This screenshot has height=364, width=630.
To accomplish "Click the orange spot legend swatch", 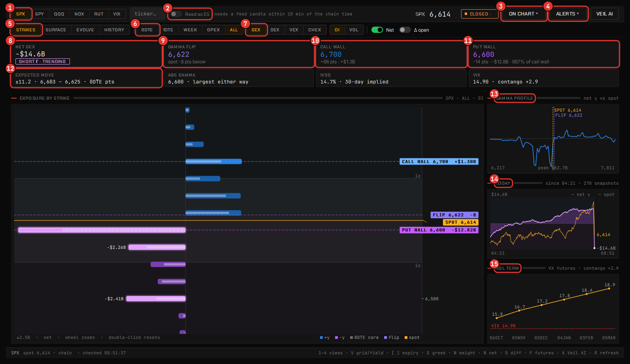I will pyautogui.click(x=406, y=338).
